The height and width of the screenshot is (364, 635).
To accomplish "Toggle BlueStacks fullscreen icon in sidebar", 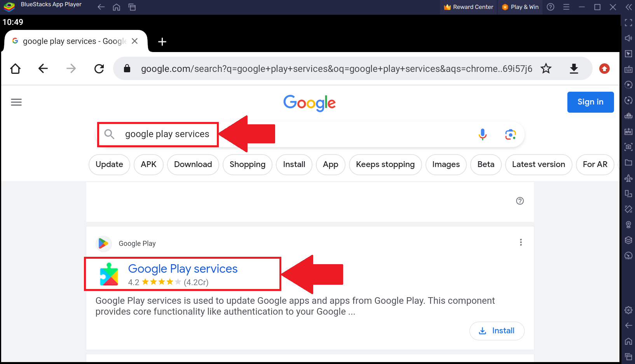I will click(628, 23).
